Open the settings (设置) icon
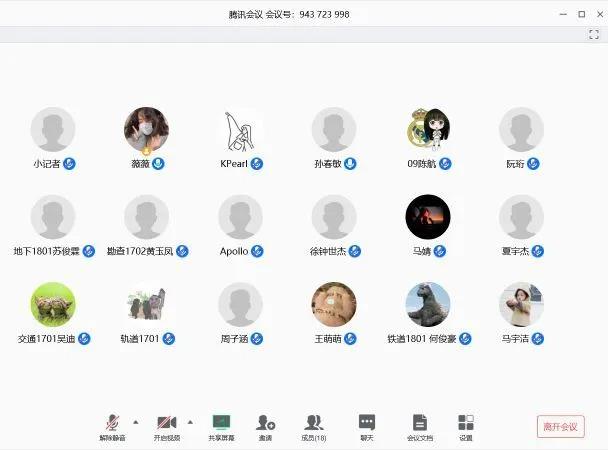The height and width of the screenshot is (450, 608). tap(466, 423)
